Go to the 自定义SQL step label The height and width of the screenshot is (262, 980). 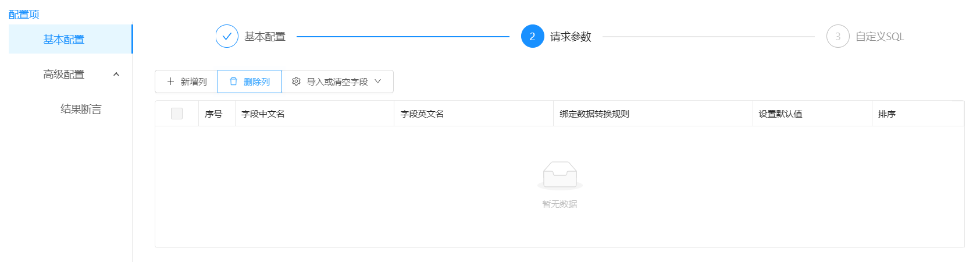(879, 37)
